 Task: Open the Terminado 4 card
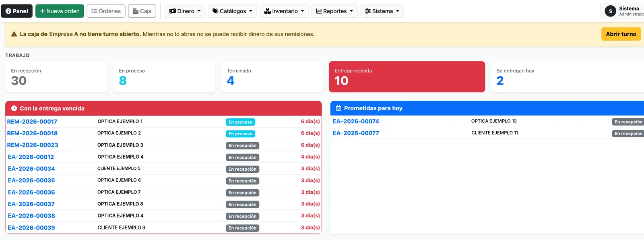(272, 77)
